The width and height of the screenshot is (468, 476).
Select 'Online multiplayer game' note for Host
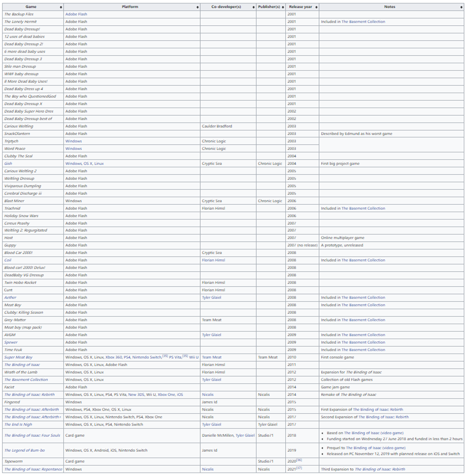[342, 238]
